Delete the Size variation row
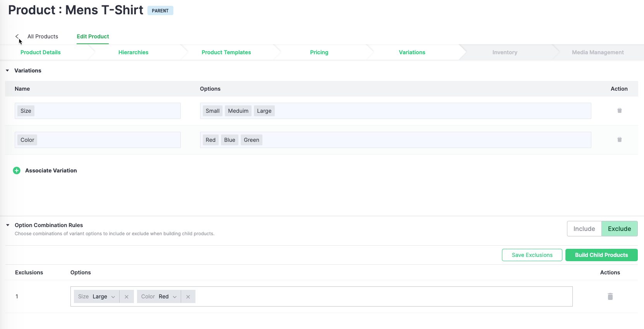The height and width of the screenshot is (329, 644). tap(619, 110)
